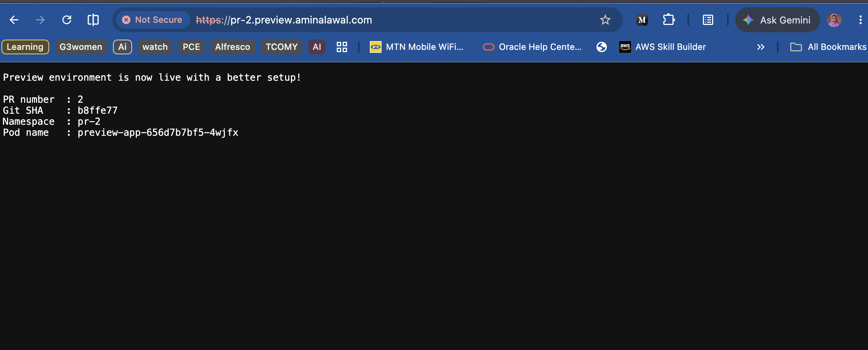Expand the hidden bookmarks chevron
The image size is (868, 350).
(761, 47)
